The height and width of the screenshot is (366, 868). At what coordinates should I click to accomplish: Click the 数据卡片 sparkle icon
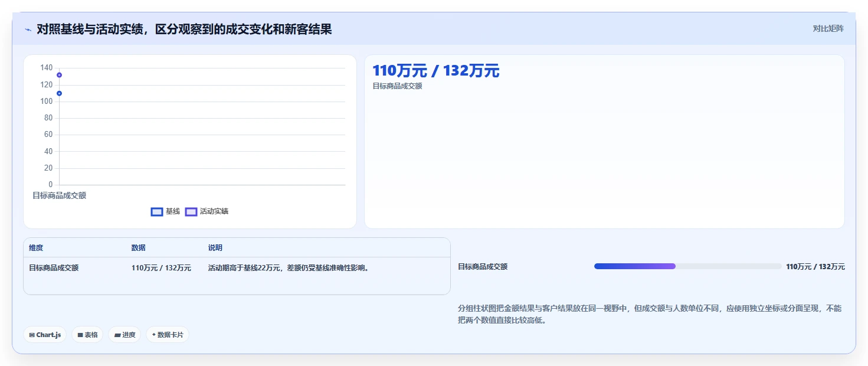coord(154,335)
